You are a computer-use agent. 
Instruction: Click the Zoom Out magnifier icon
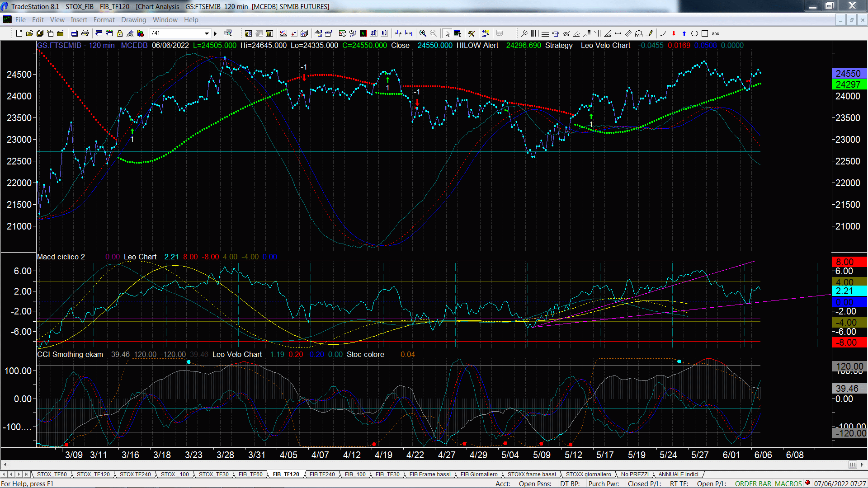click(433, 33)
